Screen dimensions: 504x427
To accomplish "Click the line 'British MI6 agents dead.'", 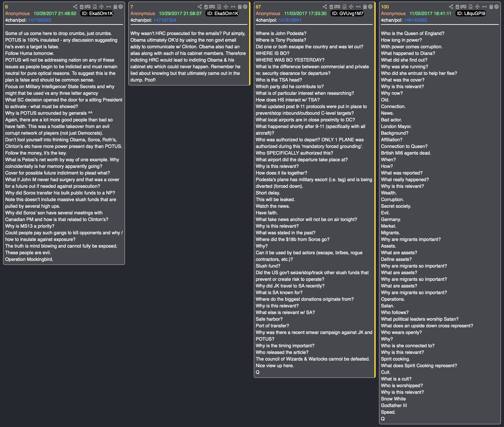I will tap(406, 153).
